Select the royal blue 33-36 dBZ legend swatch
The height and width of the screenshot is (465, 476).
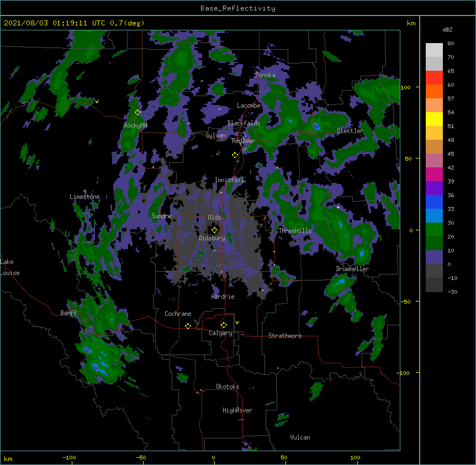pyautogui.click(x=434, y=202)
